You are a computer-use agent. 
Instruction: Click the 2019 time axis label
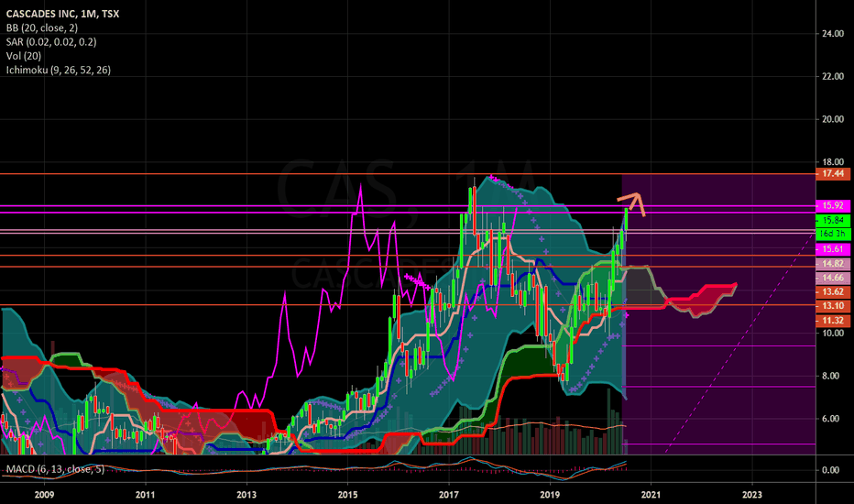click(x=550, y=495)
